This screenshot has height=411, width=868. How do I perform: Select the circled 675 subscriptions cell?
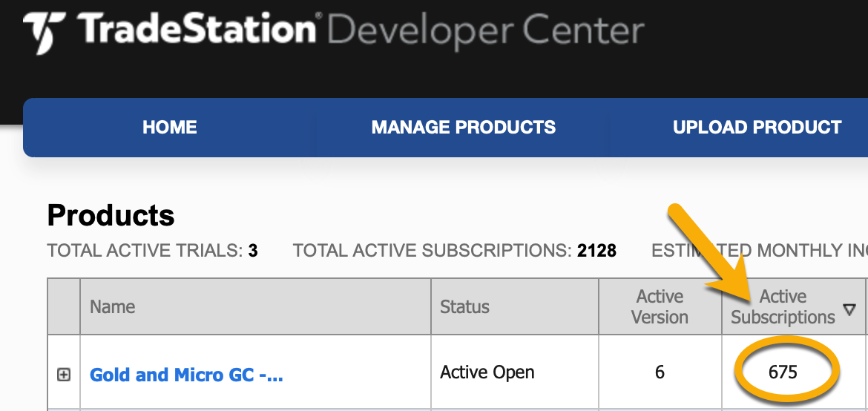(783, 372)
